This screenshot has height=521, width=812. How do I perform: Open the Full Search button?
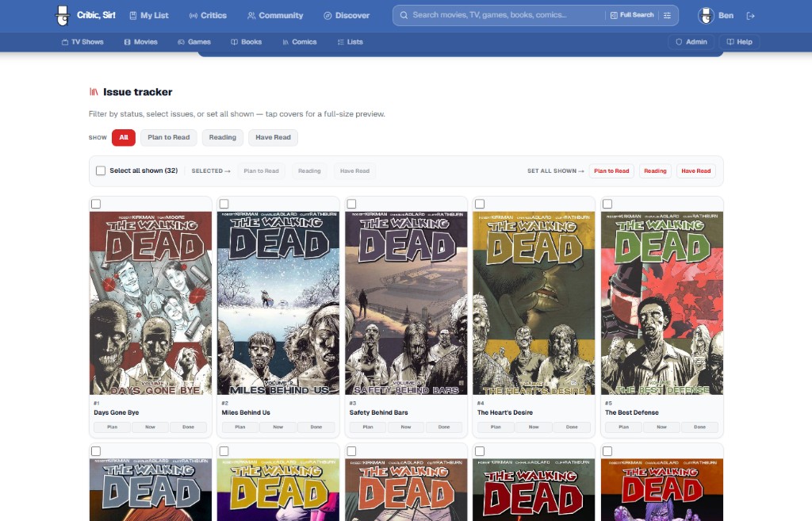point(633,15)
